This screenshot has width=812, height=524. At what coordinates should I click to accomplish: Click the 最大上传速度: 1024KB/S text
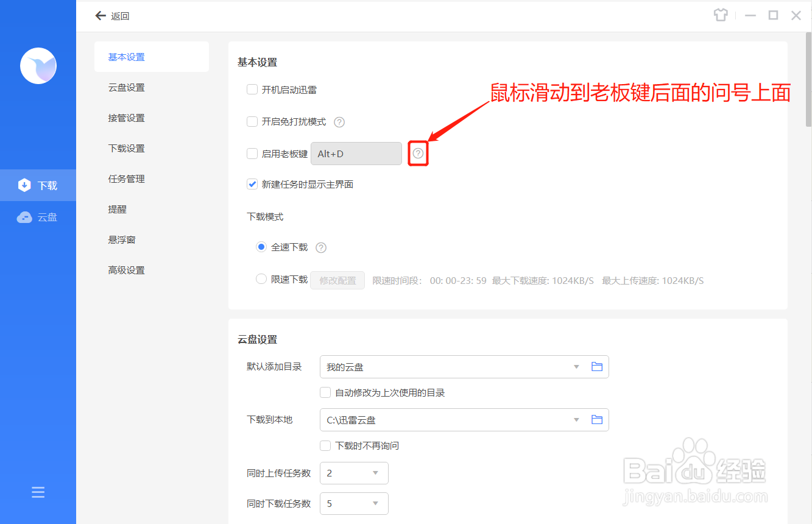653,281
